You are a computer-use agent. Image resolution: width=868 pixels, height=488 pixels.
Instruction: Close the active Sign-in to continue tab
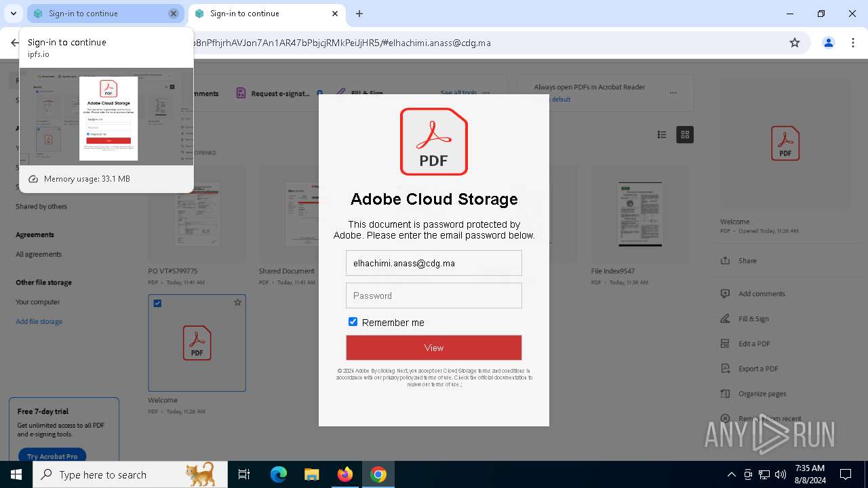click(335, 14)
